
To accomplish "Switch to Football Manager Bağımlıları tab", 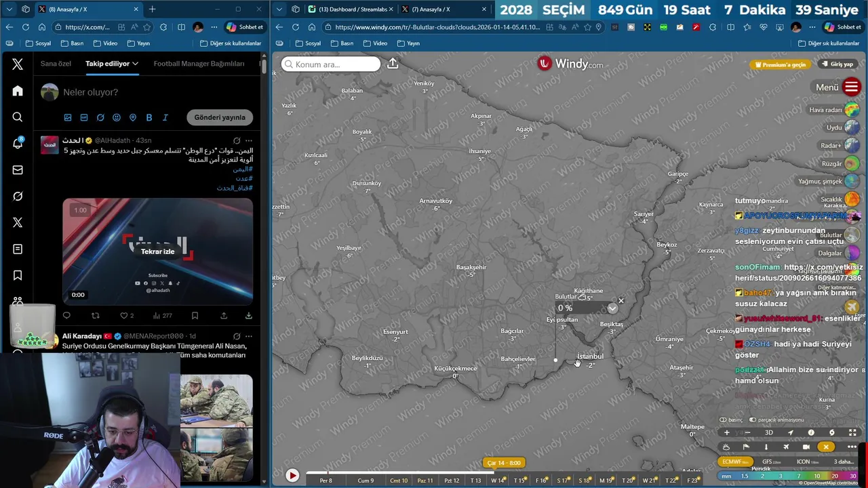I will click(199, 64).
